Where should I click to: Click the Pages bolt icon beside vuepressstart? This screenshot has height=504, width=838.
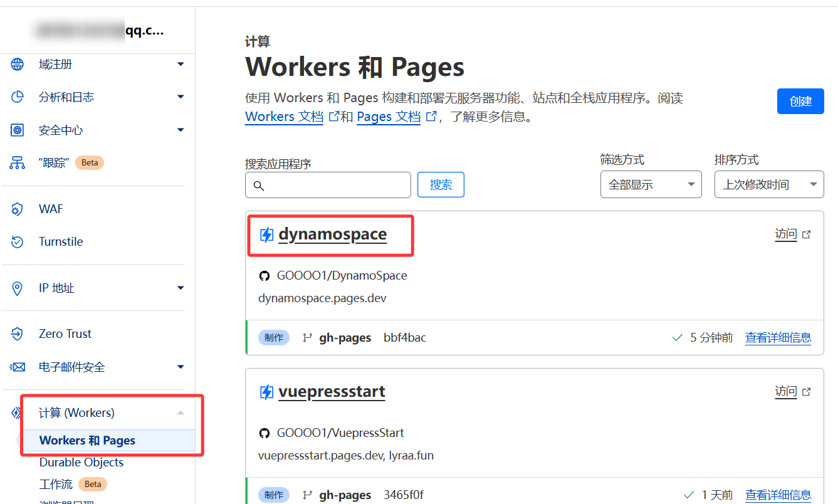(267, 392)
